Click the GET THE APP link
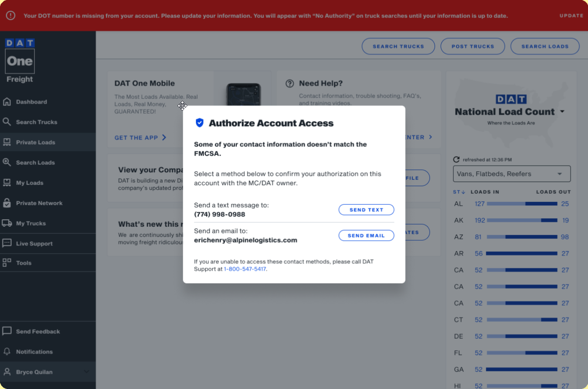The image size is (588, 389). coord(140,137)
